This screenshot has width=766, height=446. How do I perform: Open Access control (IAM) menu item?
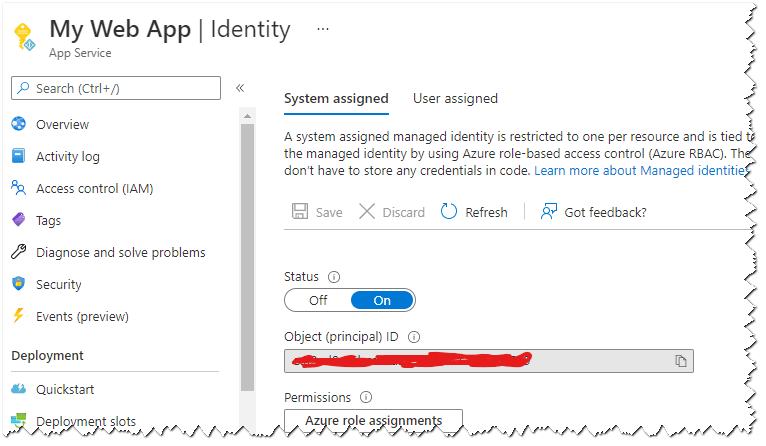[95, 189]
